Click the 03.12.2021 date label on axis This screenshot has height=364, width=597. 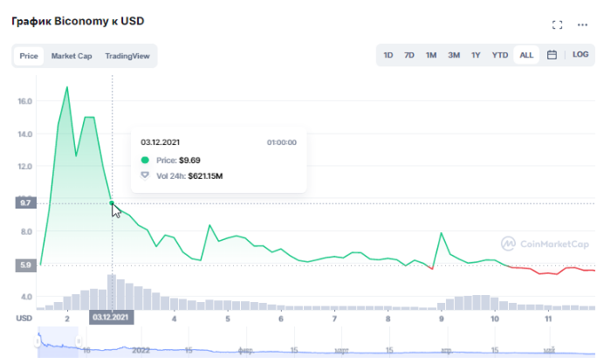[x=112, y=317]
